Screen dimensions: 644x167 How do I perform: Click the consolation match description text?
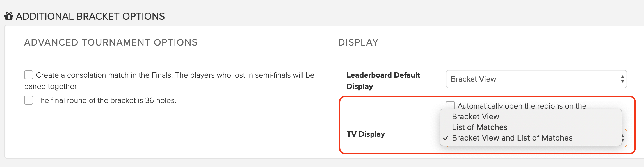point(169,81)
